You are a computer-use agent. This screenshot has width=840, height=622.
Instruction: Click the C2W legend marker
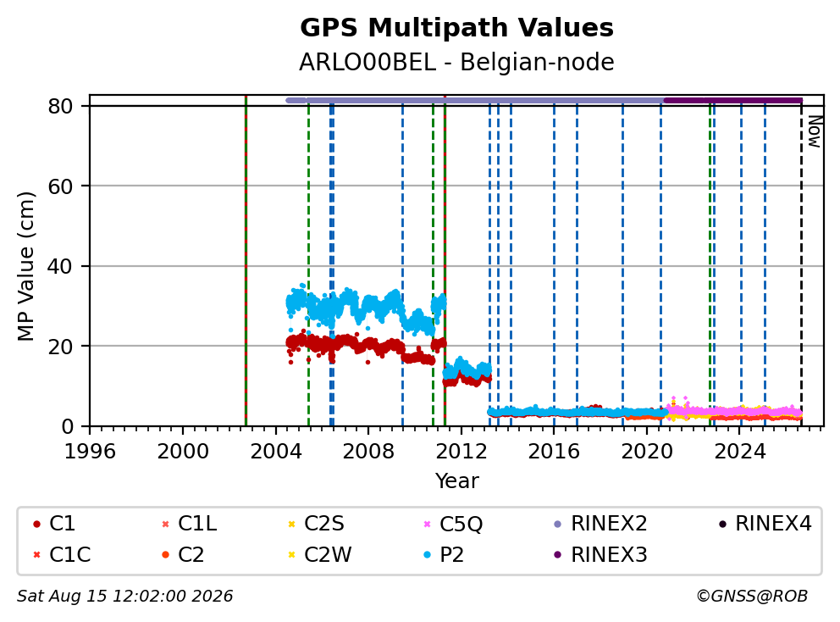(x=291, y=555)
